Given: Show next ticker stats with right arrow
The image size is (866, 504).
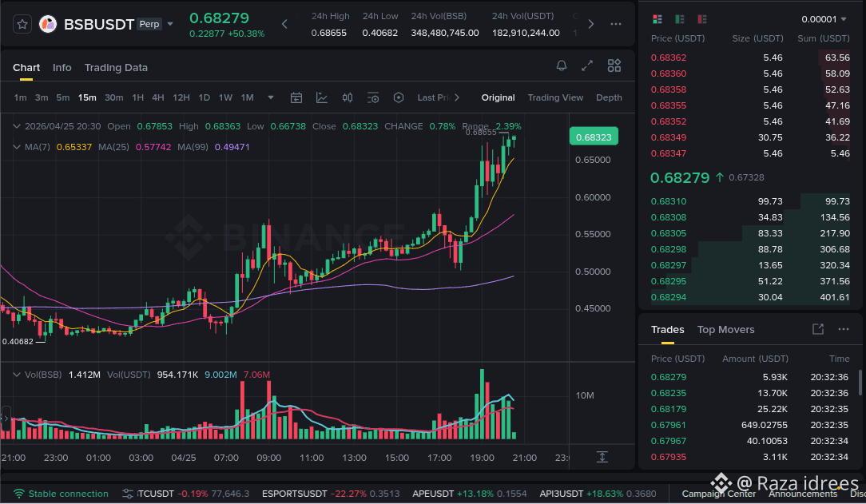Looking at the screenshot, I should tap(591, 24).
